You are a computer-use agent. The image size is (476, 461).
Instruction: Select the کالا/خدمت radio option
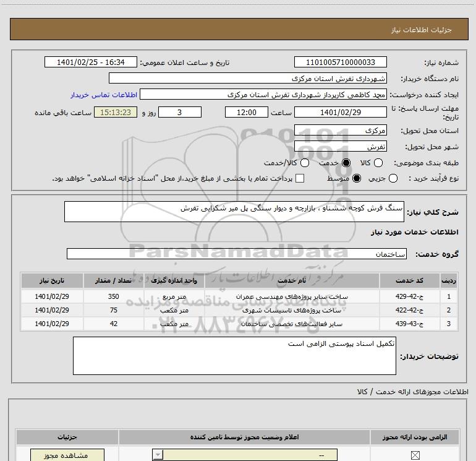pos(305,163)
